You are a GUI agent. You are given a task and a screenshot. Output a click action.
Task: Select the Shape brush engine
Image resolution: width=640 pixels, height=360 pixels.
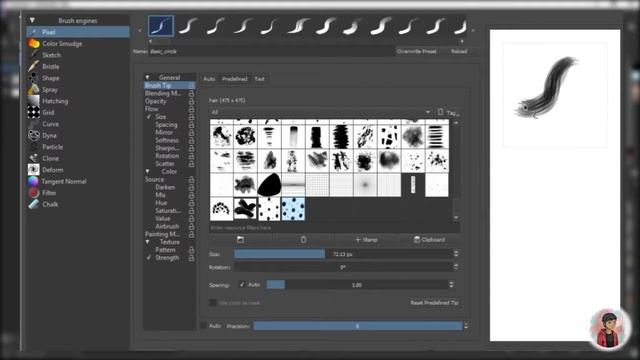pos(78,78)
